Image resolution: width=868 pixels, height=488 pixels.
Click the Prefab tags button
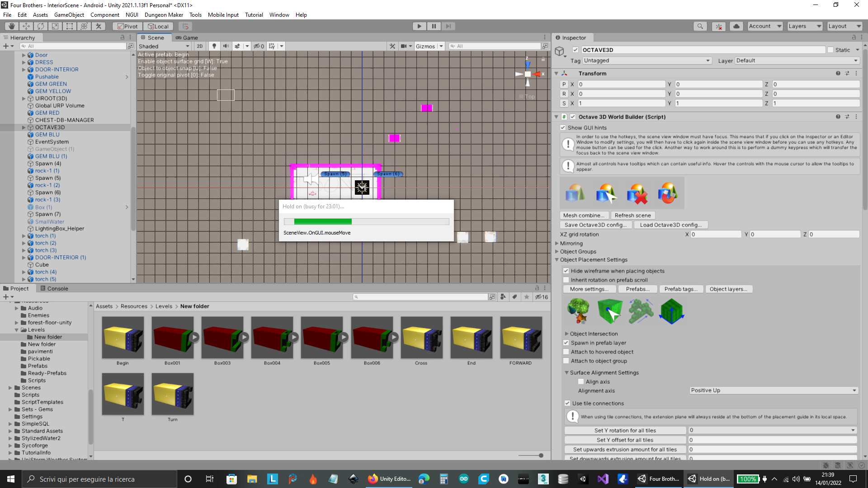coord(681,289)
